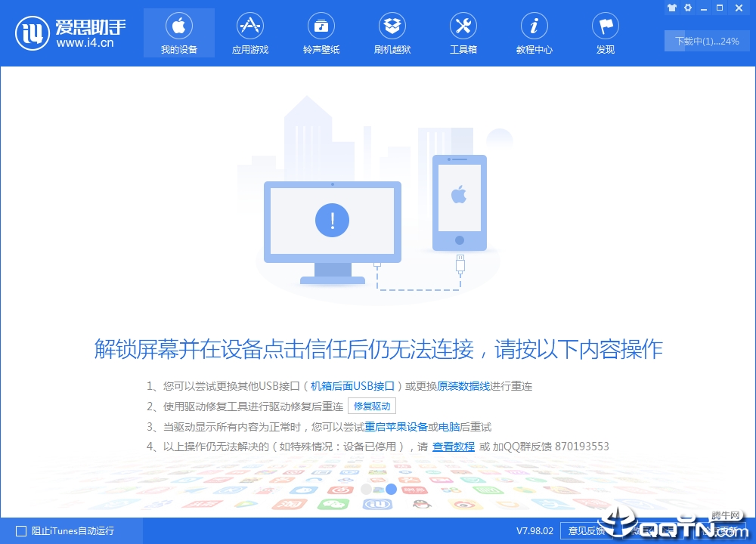Screen dimensions: 756x544
Task: Go to 应用游戏 apps and games
Action: (x=250, y=33)
